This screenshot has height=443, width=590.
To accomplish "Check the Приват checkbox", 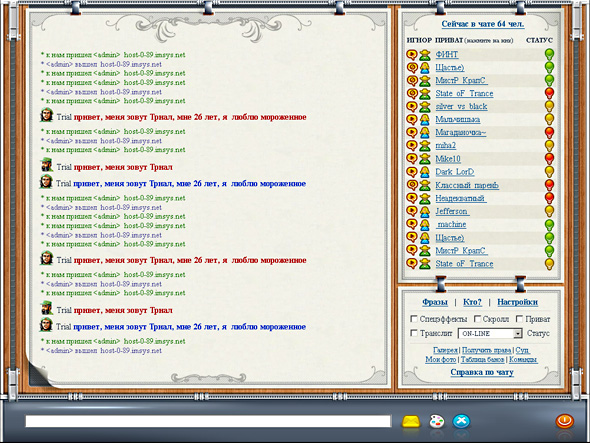I will point(519,319).
